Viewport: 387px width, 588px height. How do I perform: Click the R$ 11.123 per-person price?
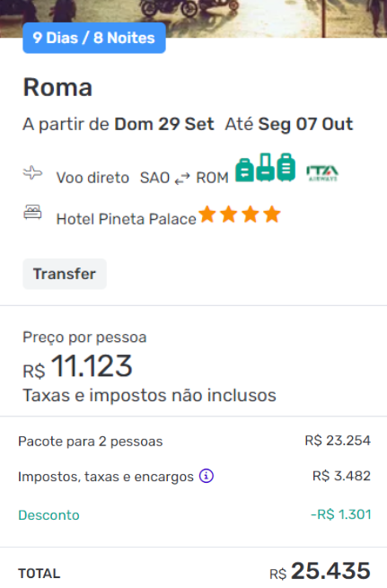click(x=77, y=367)
